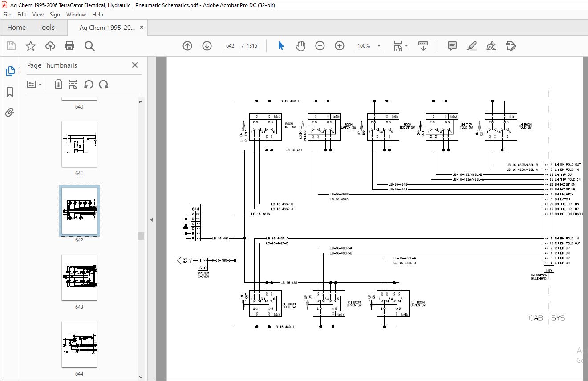Open the Window menu
This screenshot has height=381, width=588.
(x=76, y=15)
